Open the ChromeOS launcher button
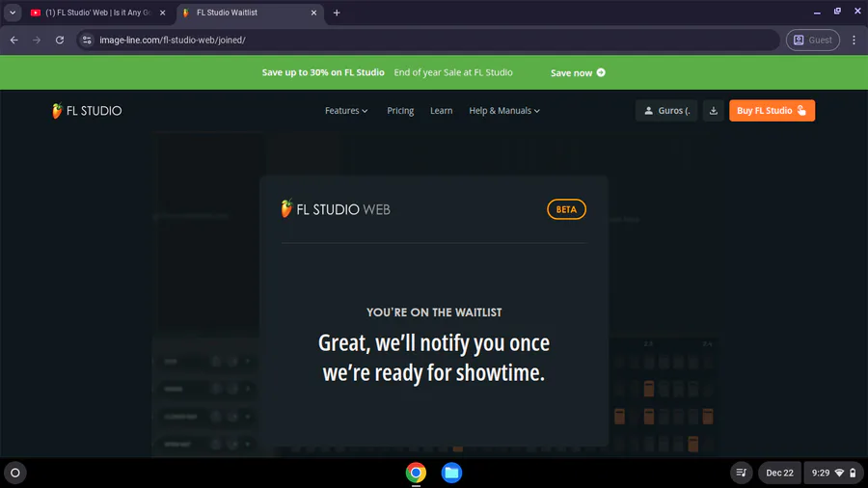The height and width of the screenshot is (488, 868). click(14, 474)
